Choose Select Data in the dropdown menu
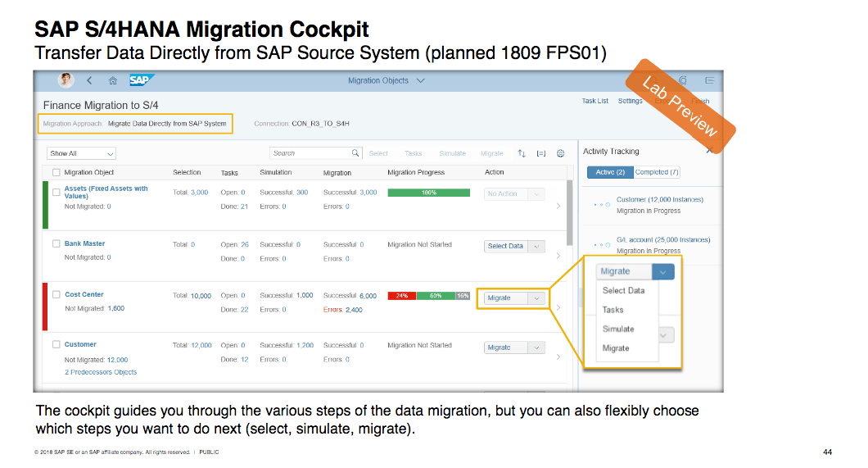This screenshot has height=468, width=868. (623, 290)
